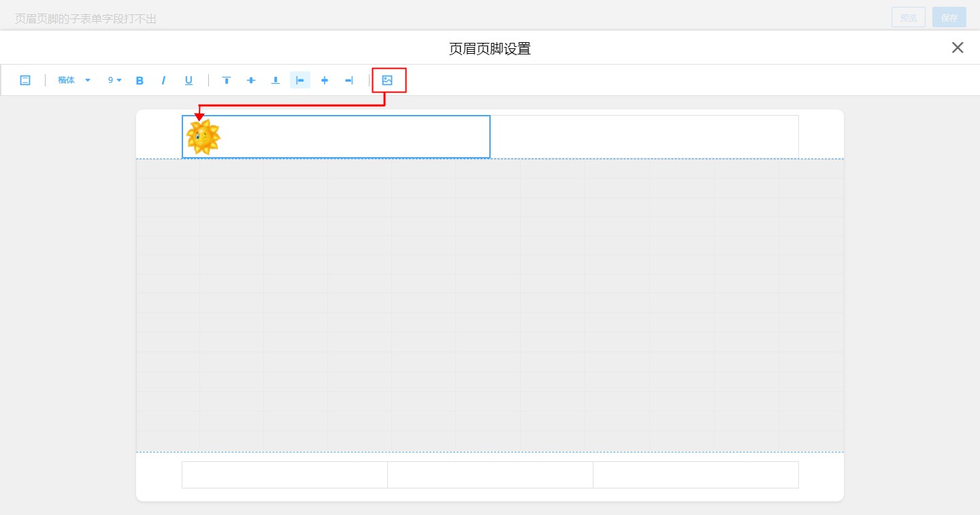Screen dimensions: 980x515
Task: Click the insert image icon
Action: coord(387,80)
